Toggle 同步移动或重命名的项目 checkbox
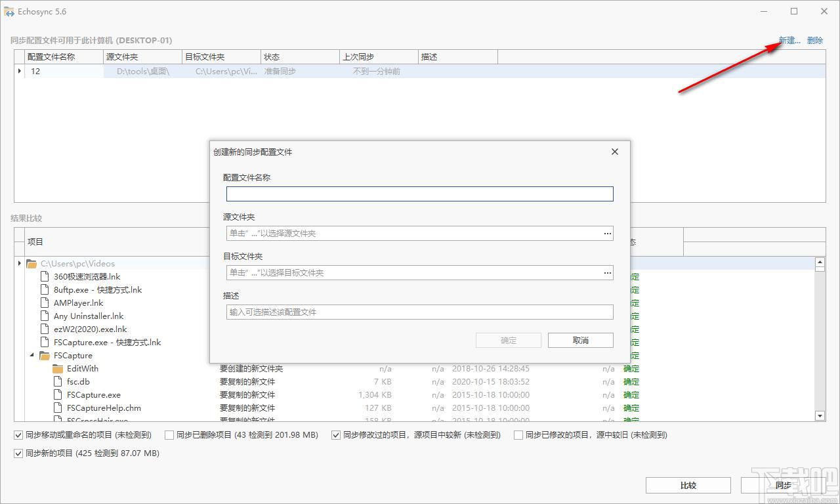The image size is (840, 504). pyautogui.click(x=18, y=434)
